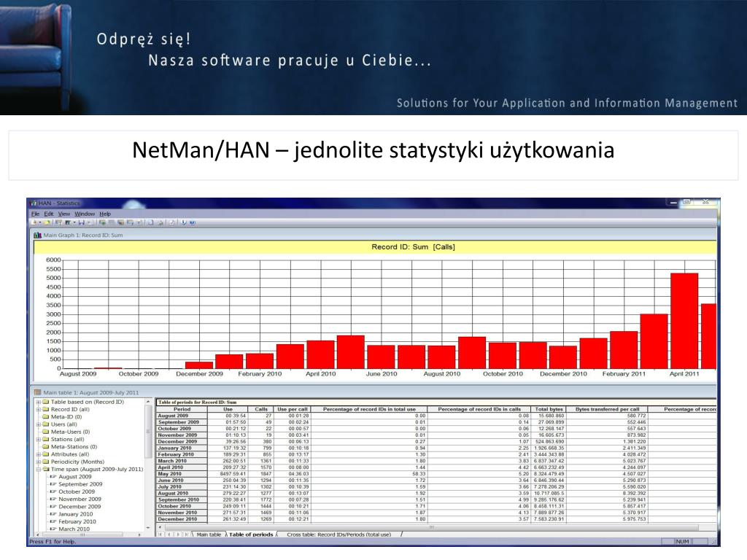Switch to the Cross table Record IDs/Periods tab

pos(338,534)
